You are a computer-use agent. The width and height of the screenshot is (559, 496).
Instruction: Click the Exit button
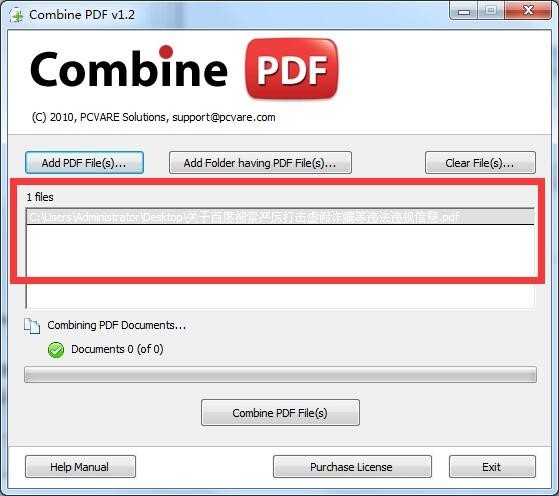pyautogui.click(x=492, y=467)
